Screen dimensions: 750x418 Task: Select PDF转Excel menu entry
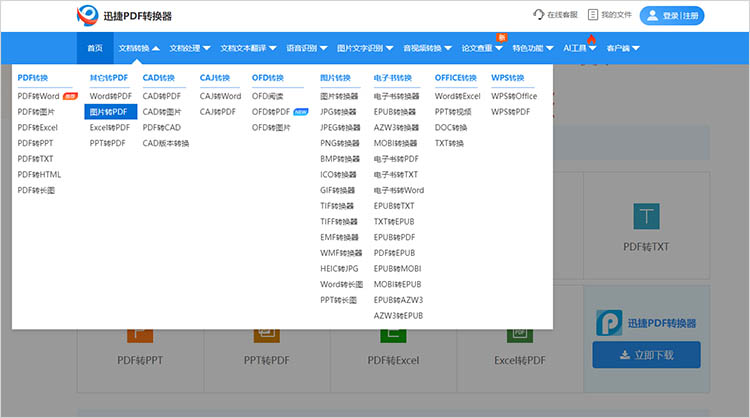(37, 128)
